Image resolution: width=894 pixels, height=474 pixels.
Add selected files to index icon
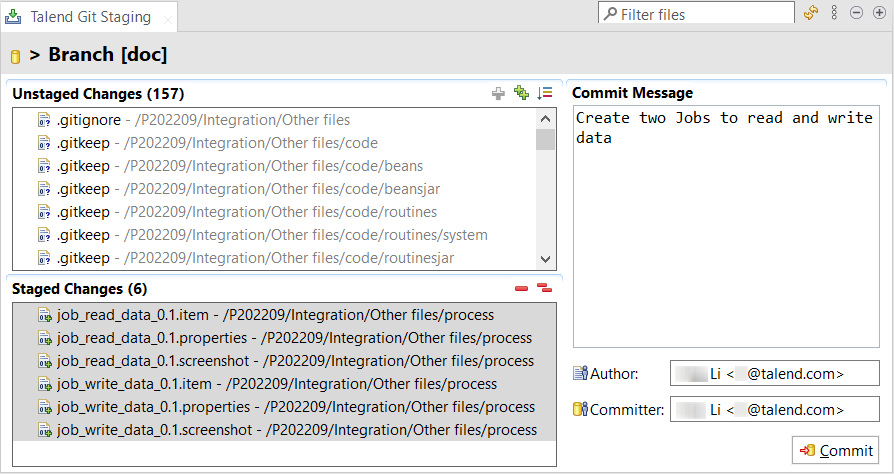498,93
